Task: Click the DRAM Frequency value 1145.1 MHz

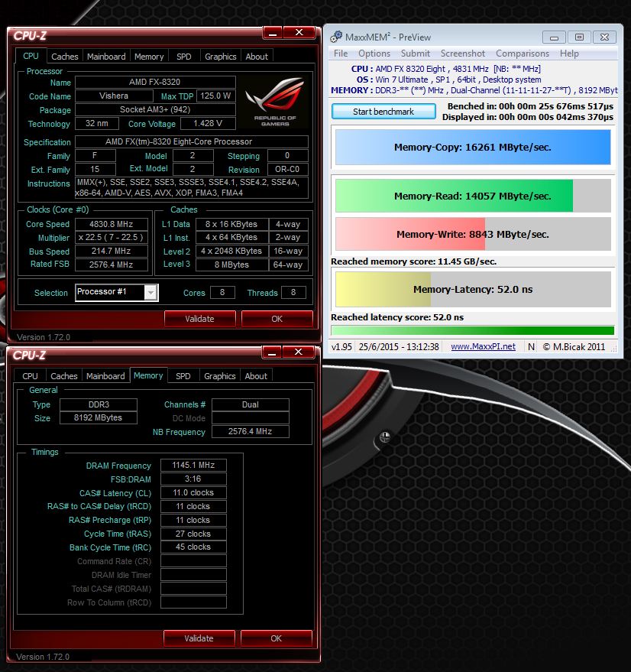Action: 193,465
